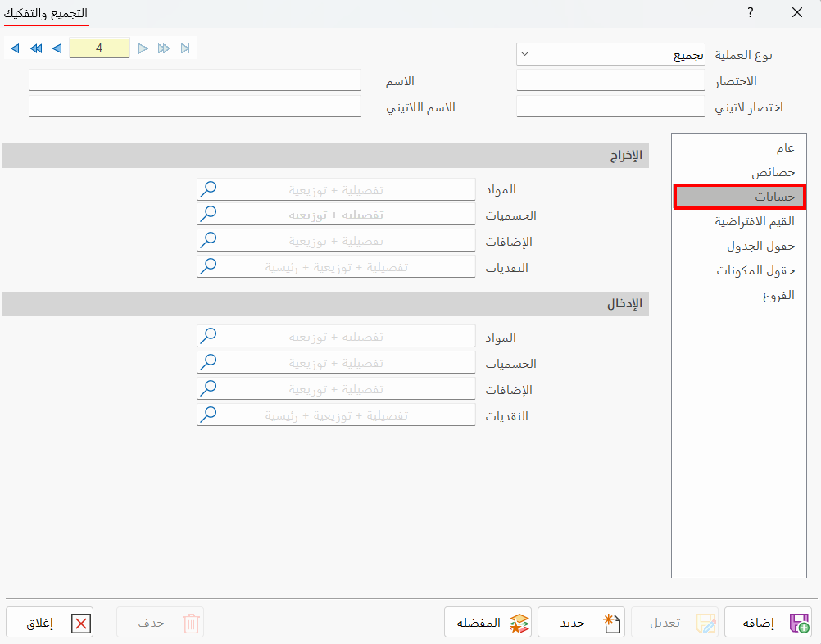Go to last record navigation arrow
This screenshot has height=644, width=821.
click(x=185, y=48)
